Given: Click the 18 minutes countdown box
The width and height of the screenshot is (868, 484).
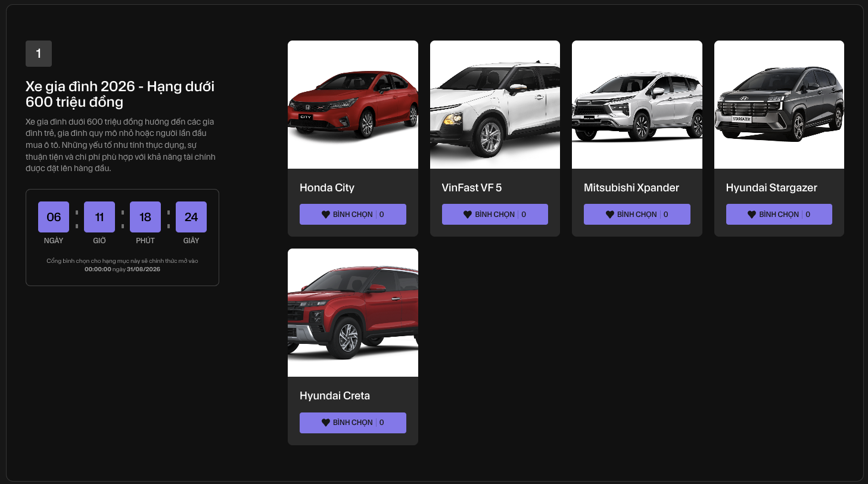Looking at the screenshot, I should pyautogui.click(x=145, y=217).
